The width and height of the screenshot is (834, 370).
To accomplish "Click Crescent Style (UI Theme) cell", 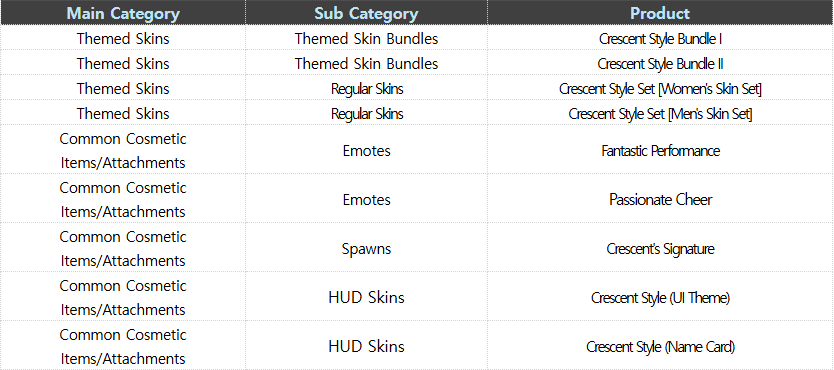I will (660, 297).
